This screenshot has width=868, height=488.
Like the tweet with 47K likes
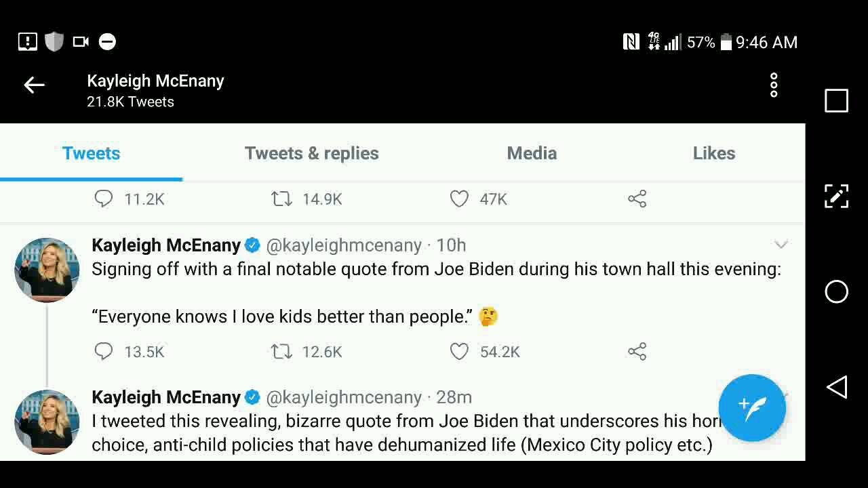(x=459, y=199)
